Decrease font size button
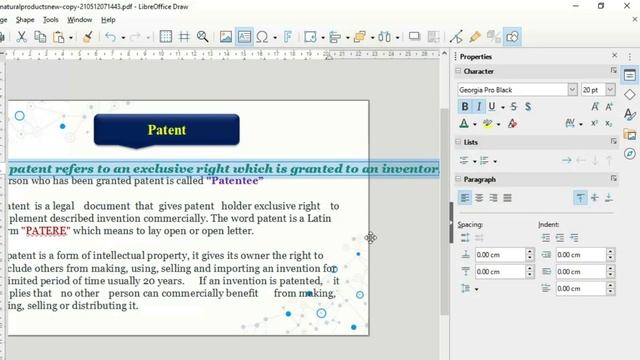The height and width of the screenshot is (360, 640). (x=609, y=107)
